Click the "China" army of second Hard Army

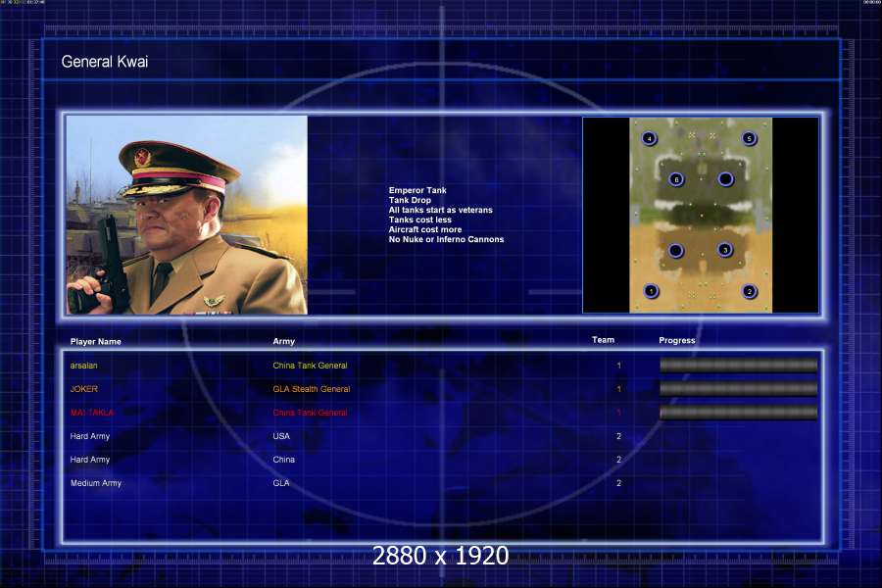[x=283, y=460]
